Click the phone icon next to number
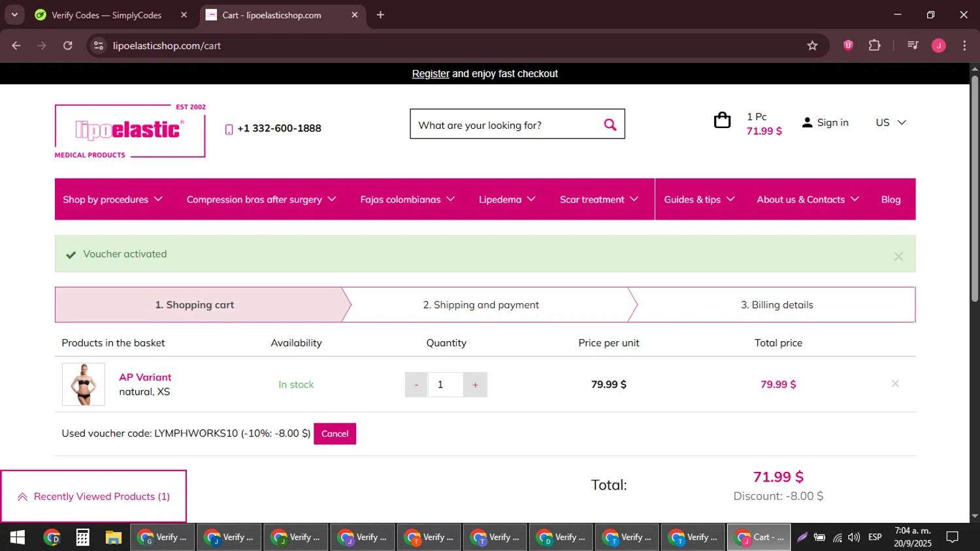Screen dimensions: 980x551 point(229,129)
